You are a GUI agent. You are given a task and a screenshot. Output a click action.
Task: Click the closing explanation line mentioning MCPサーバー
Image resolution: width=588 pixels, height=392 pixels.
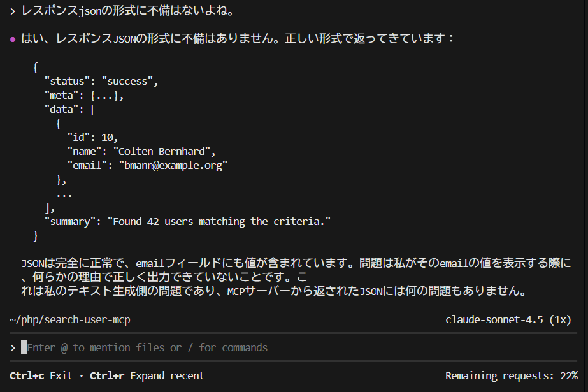click(x=274, y=292)
